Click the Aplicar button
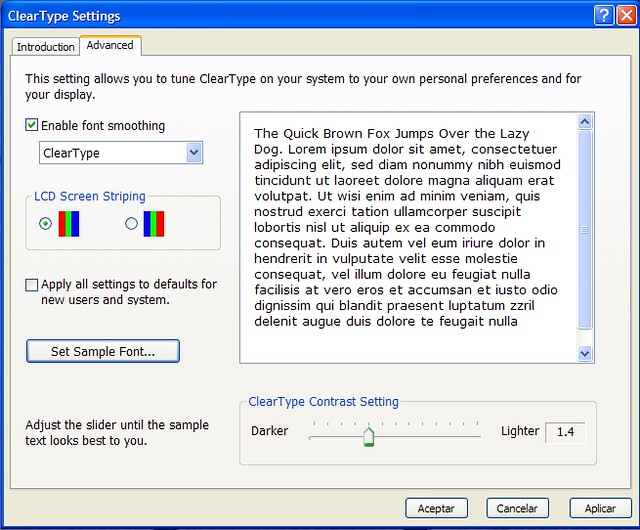640x530 pixels. [600, 508]
